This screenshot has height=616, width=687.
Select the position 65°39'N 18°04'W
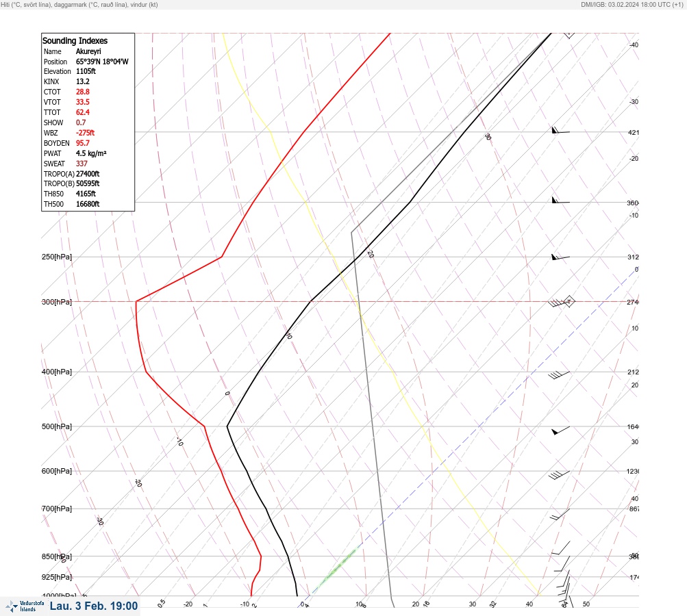click(102, 62)
